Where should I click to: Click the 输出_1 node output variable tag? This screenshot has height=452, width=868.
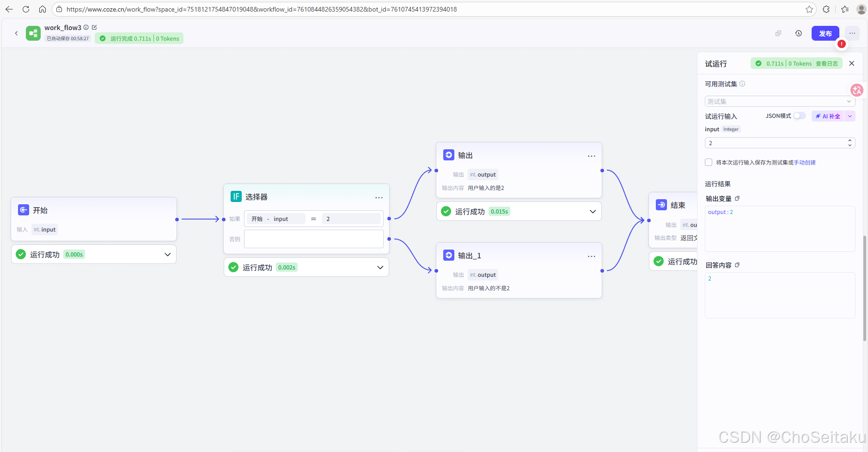[x=483, y=275]
